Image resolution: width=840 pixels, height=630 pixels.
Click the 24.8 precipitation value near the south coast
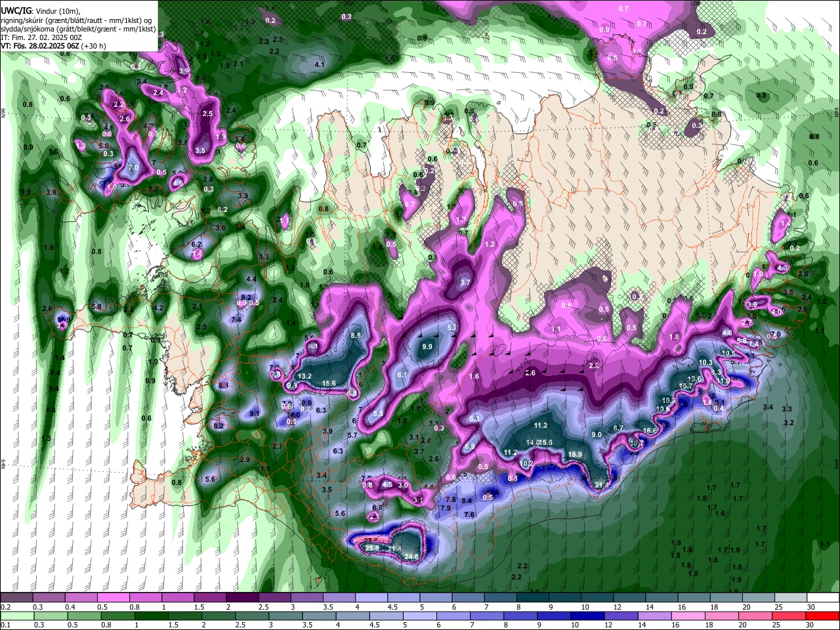click(x=411, y=556)
